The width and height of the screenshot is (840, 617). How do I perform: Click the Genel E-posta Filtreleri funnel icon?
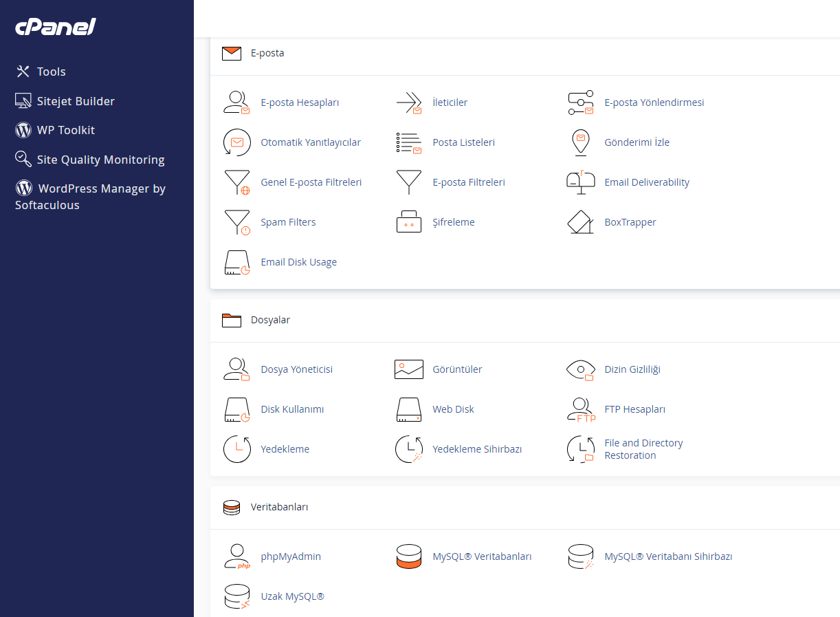pos(237,182)
